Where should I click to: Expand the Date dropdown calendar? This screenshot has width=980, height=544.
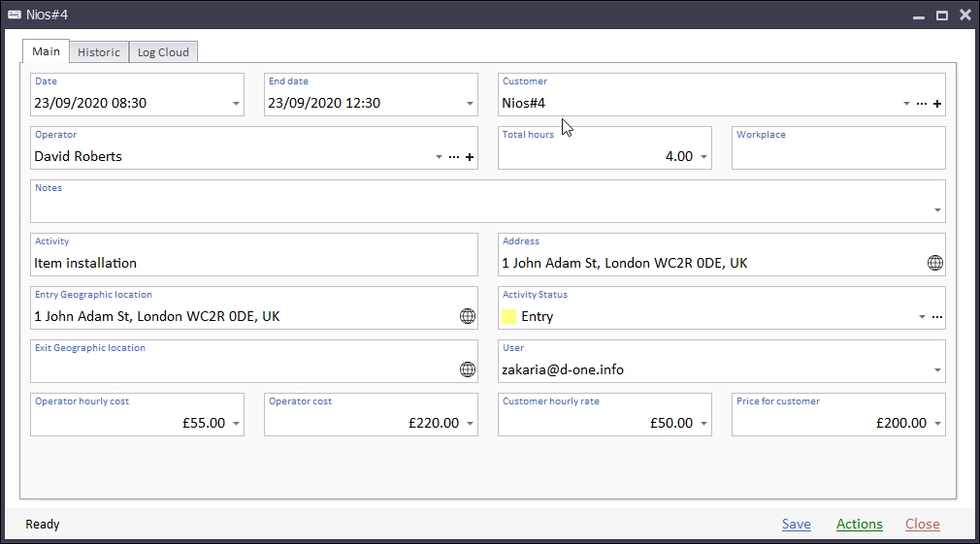[237, 104]
